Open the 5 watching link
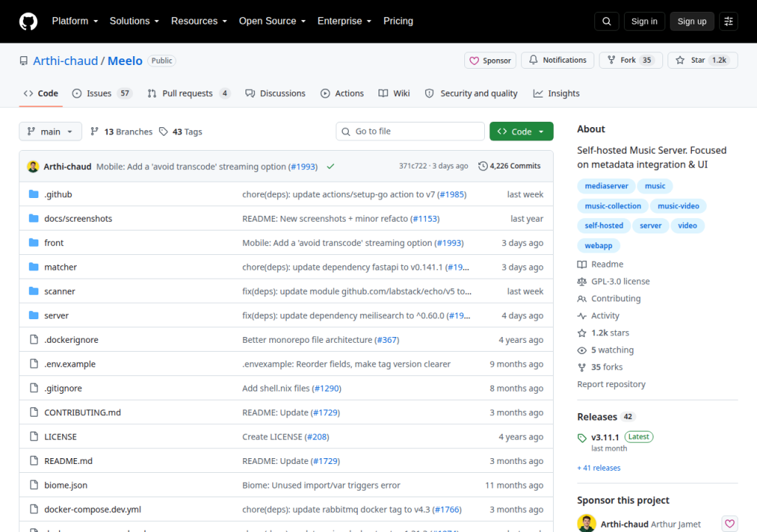 click(606, 350)
